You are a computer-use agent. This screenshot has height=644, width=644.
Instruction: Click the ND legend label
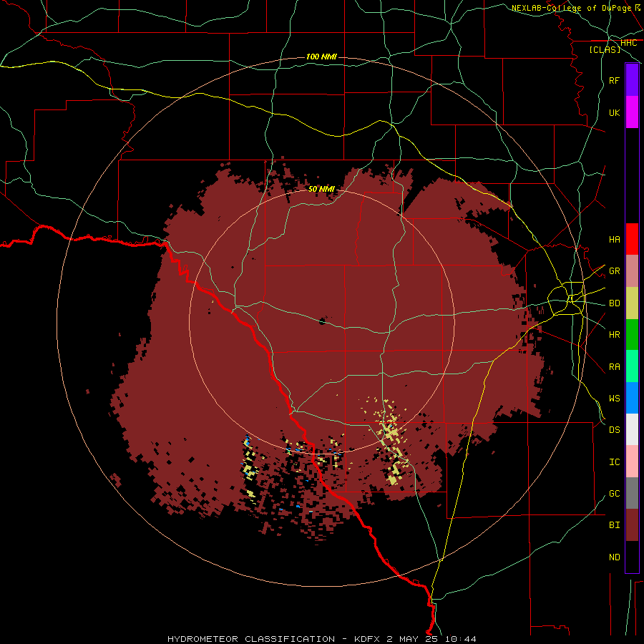[x=614, y=557]
